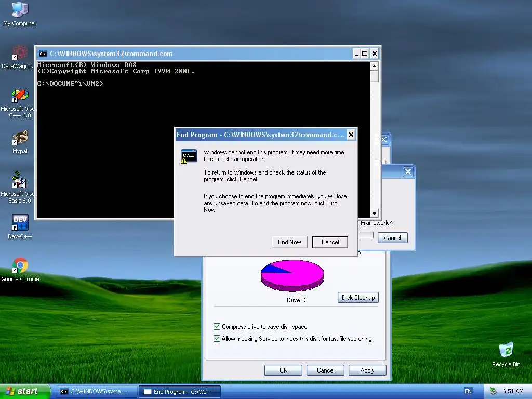Click Apply in drive properties window

tap(367, 370)
